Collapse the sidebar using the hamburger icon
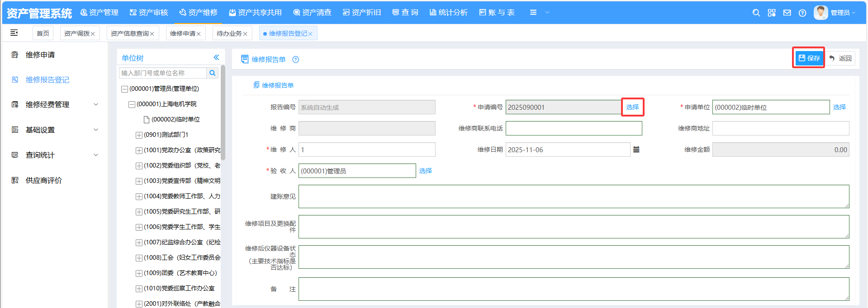Image resolution: width=868 pixels, height=308 pixels. (x=14, y=33)
